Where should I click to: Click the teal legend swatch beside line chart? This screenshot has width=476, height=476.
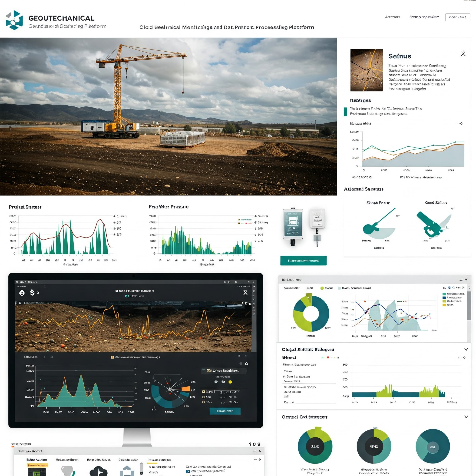coord(444,294)
